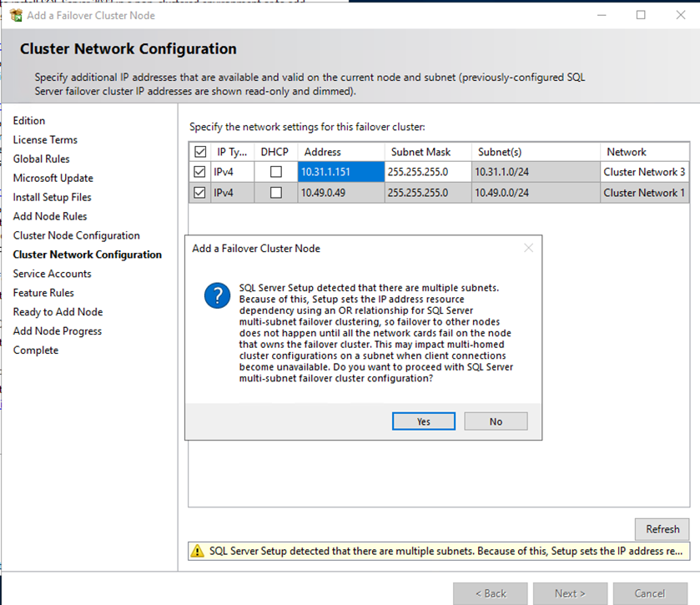Viewport: 700px width, 605px height.
Task: Toggle the select-all checkbox in table header
Action: [200, 152]
